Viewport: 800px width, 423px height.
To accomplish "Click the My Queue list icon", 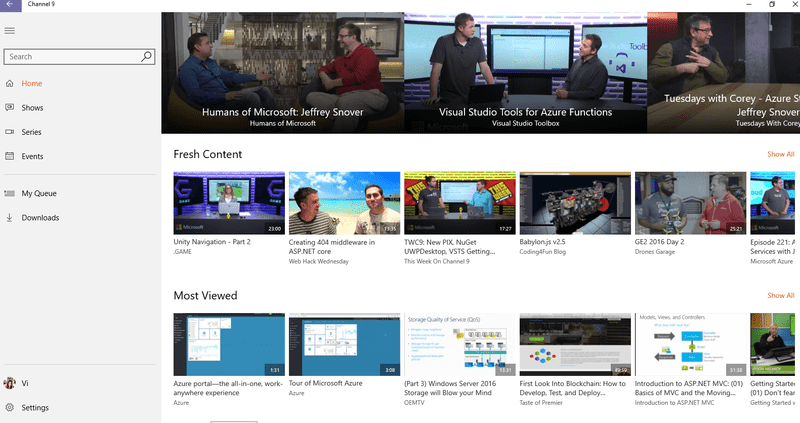I will [x=10, y=194].
